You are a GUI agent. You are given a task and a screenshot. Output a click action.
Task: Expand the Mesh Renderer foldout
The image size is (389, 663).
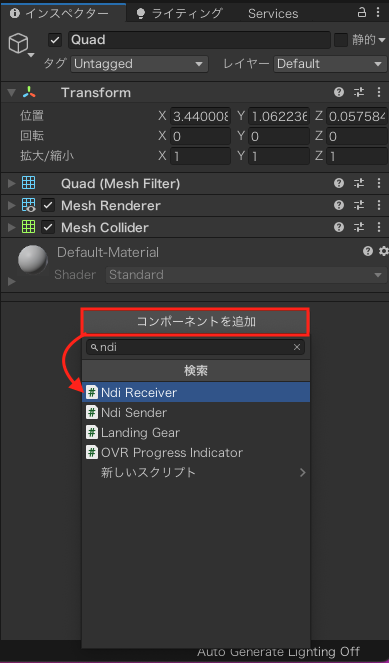coord(11,205)
